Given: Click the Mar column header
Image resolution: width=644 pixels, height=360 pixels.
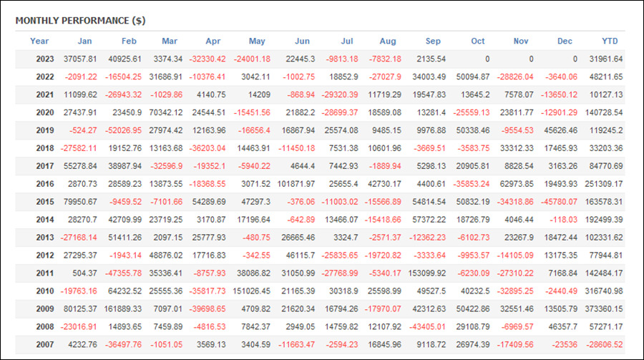Looking at the screenshot, I should [170, 41].
